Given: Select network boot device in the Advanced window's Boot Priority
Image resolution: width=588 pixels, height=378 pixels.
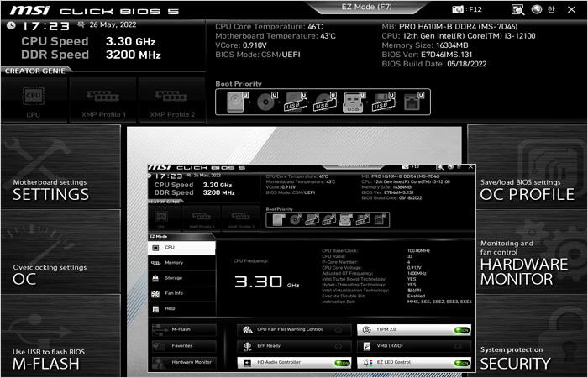Looking at the screenshot, I should 413,102.
